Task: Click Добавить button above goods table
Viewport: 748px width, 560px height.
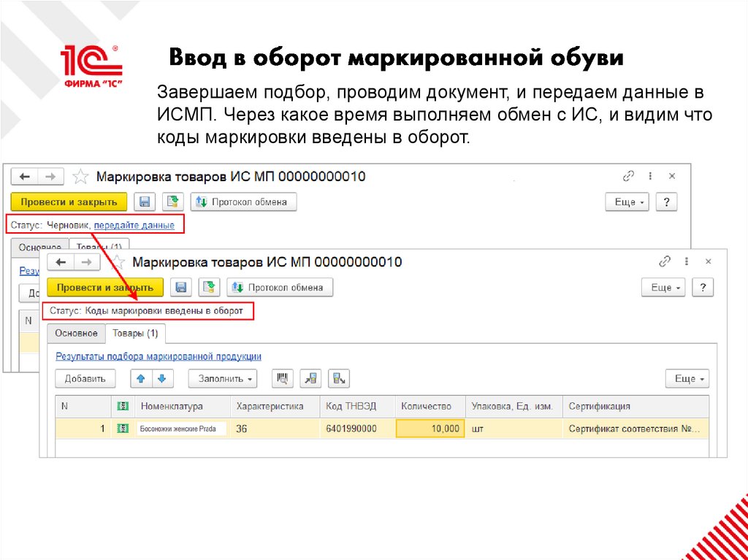Action: (x=85, y=379)
